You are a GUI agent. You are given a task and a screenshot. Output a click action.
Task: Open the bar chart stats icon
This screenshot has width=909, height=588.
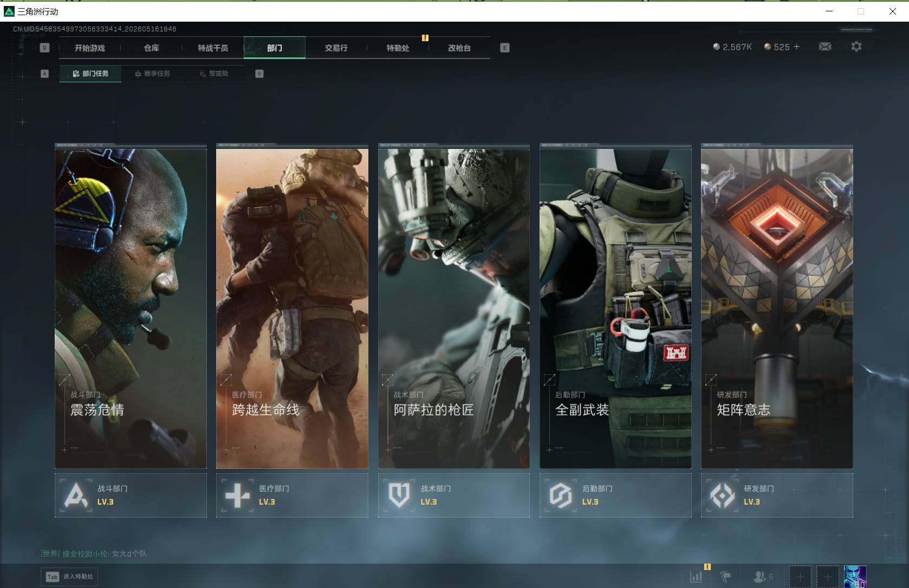[696, 577]
